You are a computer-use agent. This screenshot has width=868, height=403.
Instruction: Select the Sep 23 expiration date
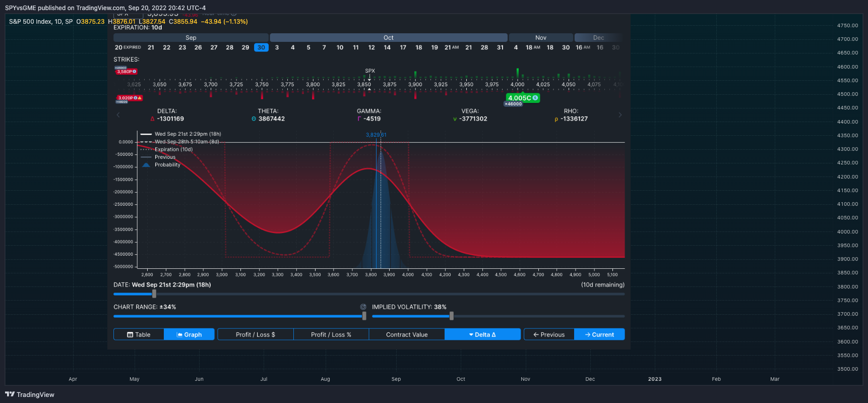[x=182, y=47]
